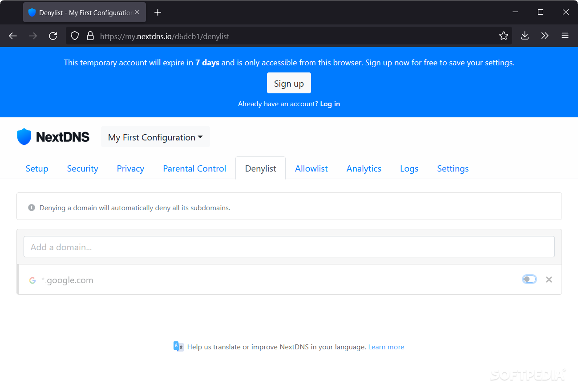Close the Denylist browser tab
The height and width of the screenshot is (392, 578).
[x=137, y=12]
